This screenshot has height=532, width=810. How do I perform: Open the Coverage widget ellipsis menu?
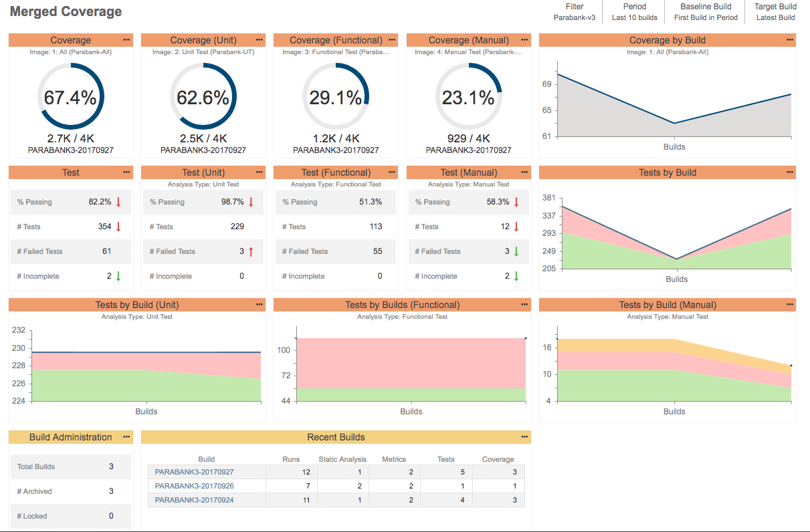126,40
